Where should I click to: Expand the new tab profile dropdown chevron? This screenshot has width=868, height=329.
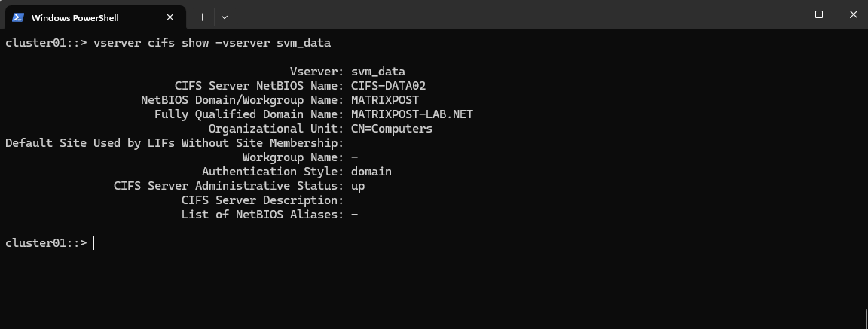(x=225, y=17)
